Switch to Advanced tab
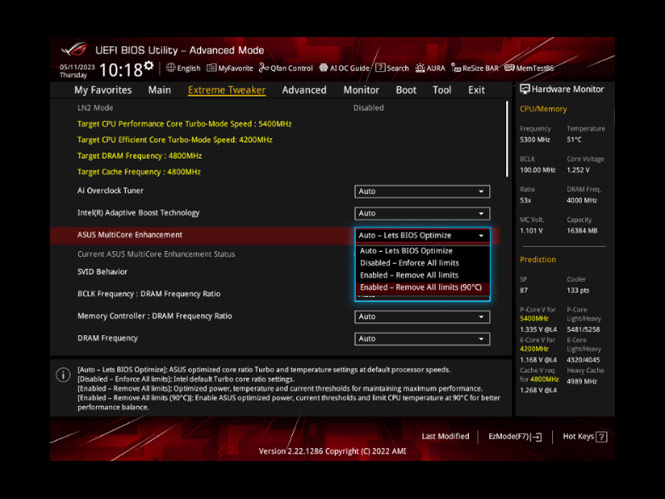The width and height of the screenshot is (665, 499). point(304,90)
